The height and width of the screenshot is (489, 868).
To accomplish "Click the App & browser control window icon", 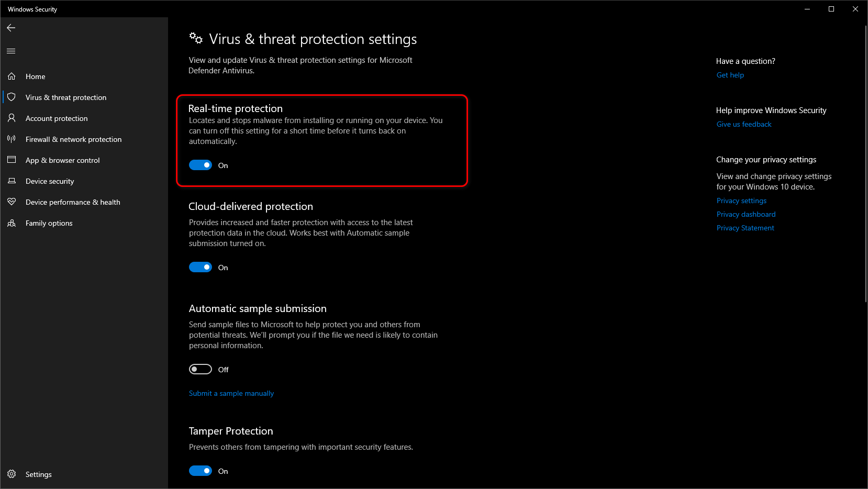I will click(x=12, y=160).
